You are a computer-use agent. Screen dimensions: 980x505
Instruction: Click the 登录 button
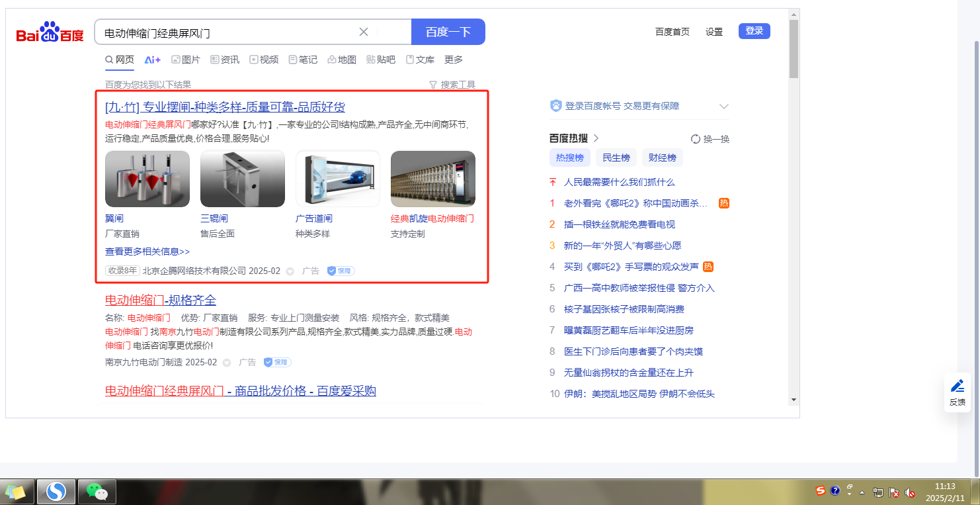pyautogui.click(x=754, y=30)
